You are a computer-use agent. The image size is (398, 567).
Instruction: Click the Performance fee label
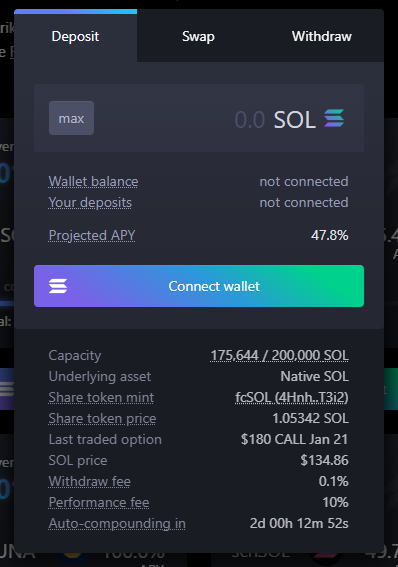[99, 502]
